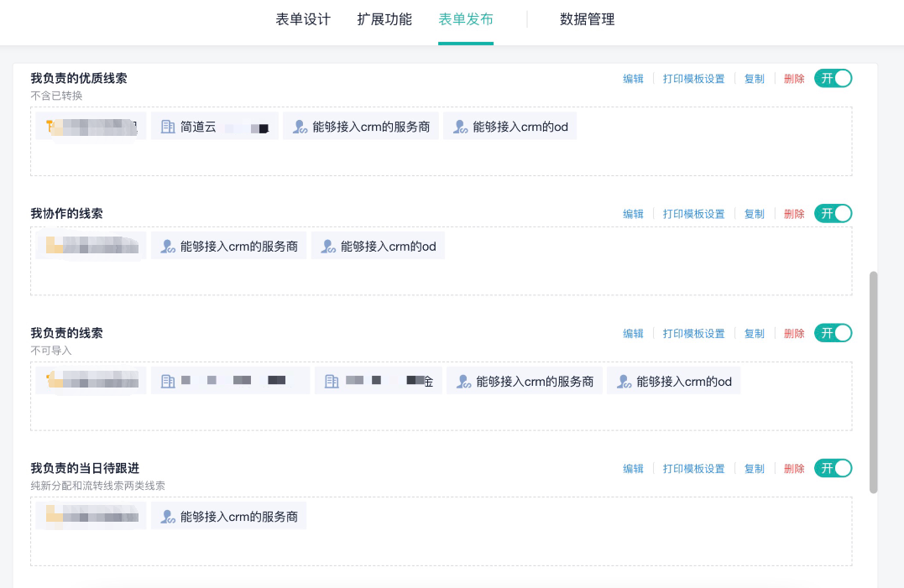This screenshot has width=904, height=588.
Task: Toggle off 我负责的当日待跟进 switch
Action: point(833,468)
